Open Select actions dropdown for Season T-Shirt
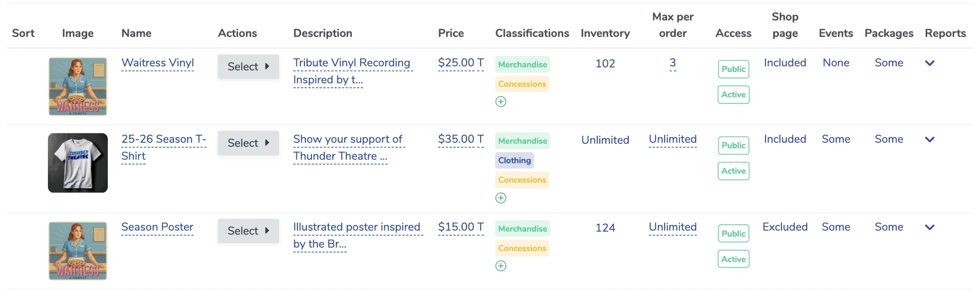Image resolution: width=980 pixels, height=291 pixels. (248, 143)
